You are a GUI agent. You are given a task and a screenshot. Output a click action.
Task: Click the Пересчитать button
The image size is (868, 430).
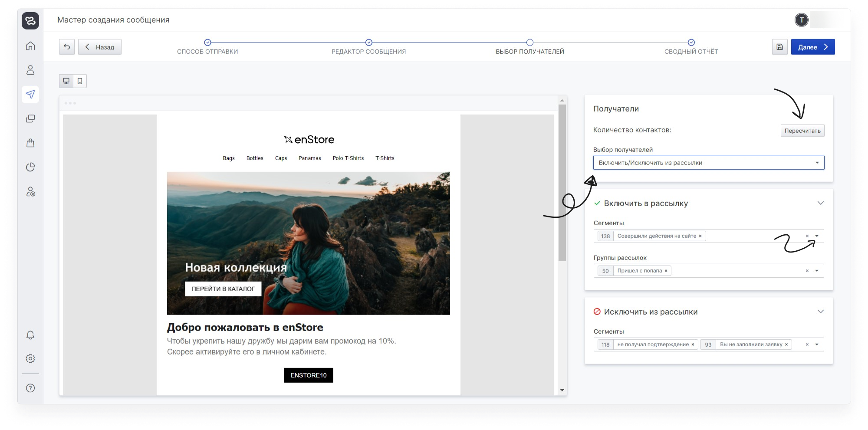(x=802, y=131)
